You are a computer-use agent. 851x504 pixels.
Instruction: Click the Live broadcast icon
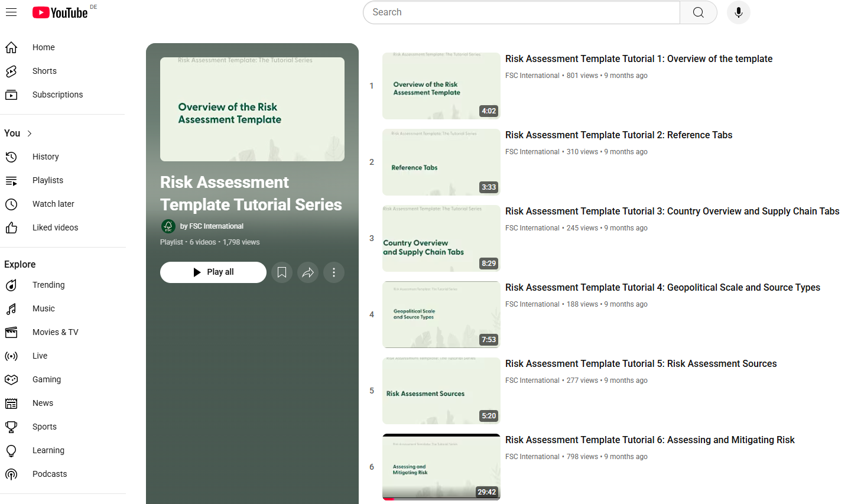tap(11, 356)
